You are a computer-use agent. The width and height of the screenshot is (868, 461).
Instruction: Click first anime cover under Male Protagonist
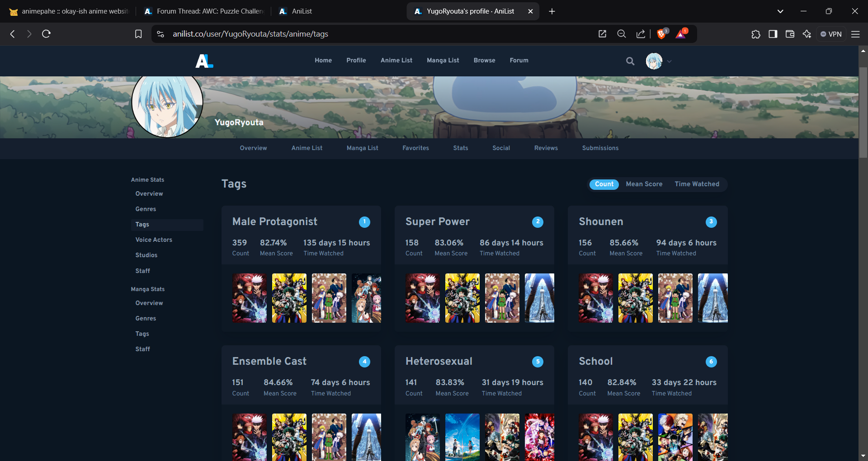pyautogui.click(x=249, y=298)
